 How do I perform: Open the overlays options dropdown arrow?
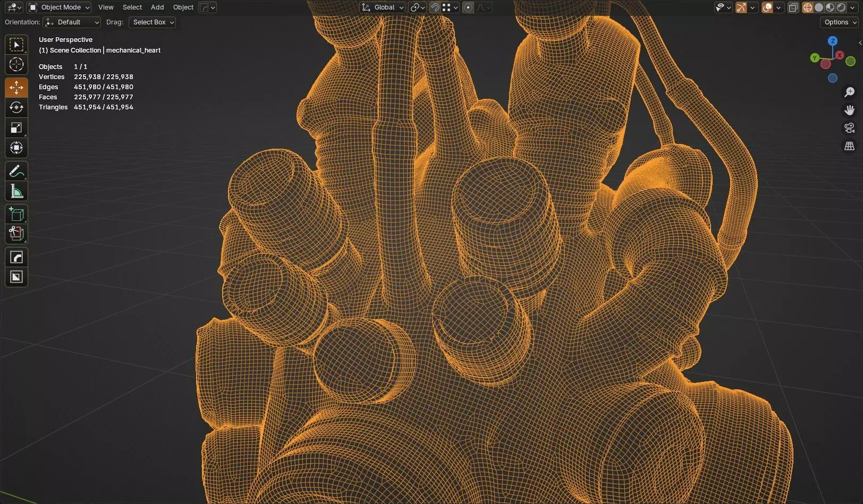click(779, 7)
